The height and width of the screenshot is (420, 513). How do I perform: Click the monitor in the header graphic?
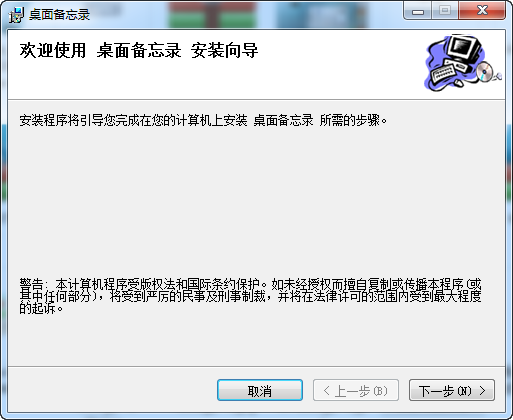[x=464, y=48]
